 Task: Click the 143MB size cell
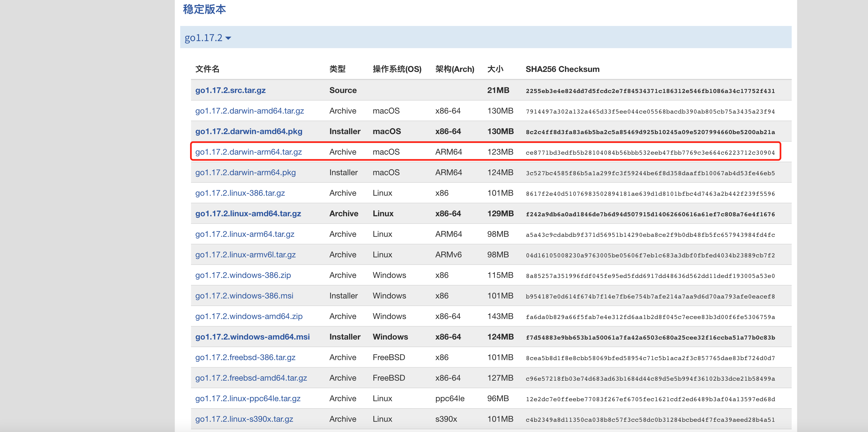[500, 316]
